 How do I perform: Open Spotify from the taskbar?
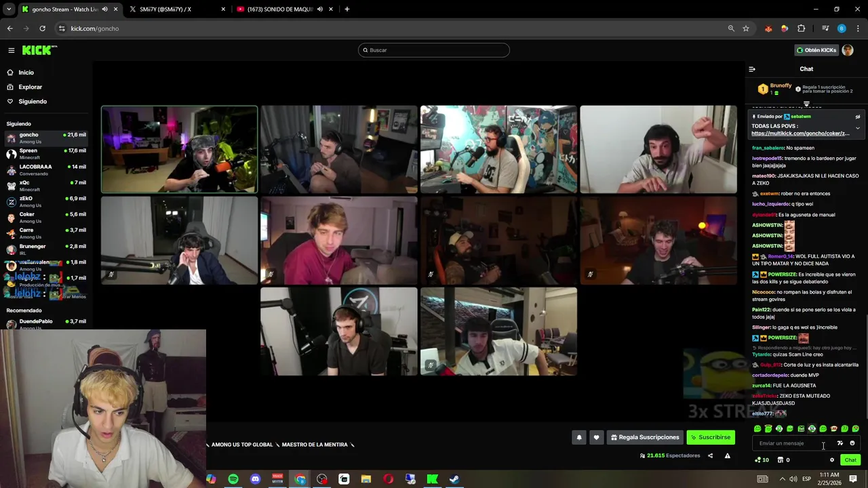(x=233, y=479)
